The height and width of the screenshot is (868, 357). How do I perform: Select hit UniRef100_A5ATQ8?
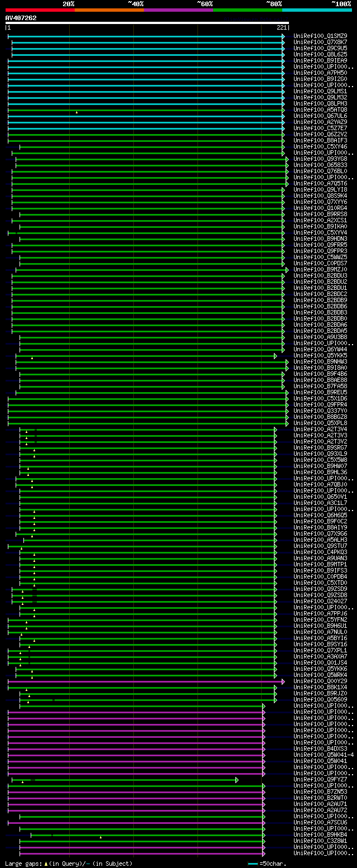(x=321, y=110)
